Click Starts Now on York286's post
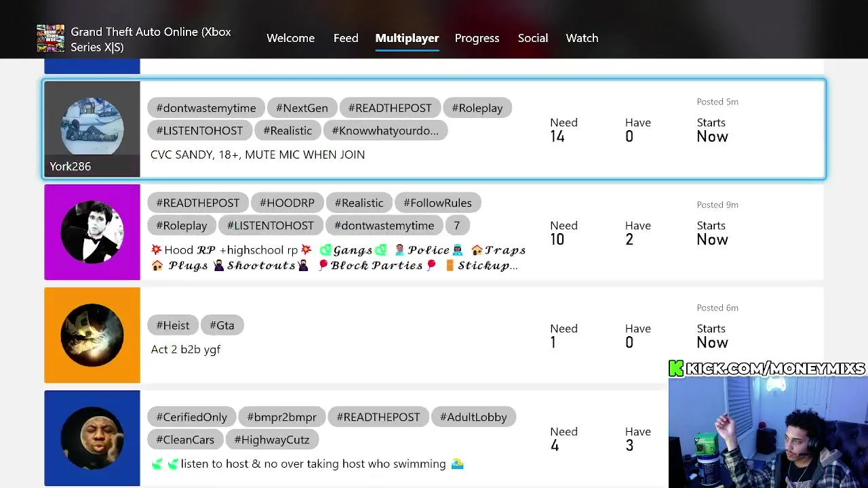The height and width of the screenshot is (488, 868). click(x=712, y=129)
